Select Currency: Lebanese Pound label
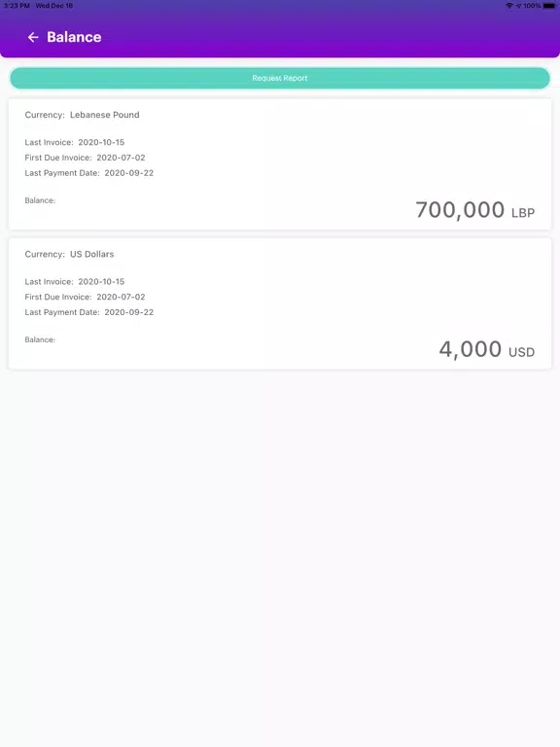This screenshot has height=747, width=560. click(82, 115)
